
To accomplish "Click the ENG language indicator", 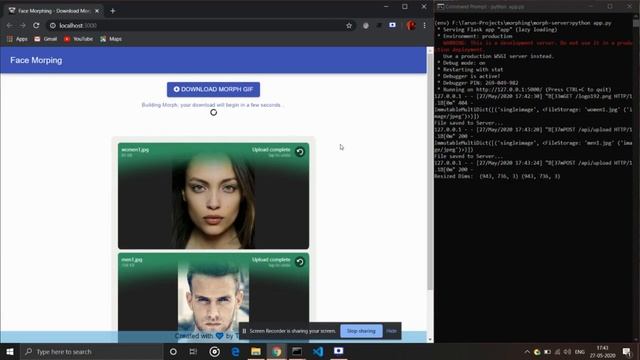I will click(580, 352).
